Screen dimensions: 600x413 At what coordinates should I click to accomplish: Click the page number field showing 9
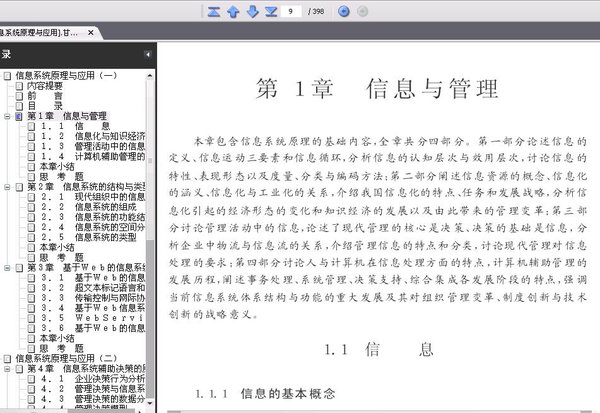[x=291, y=11]
